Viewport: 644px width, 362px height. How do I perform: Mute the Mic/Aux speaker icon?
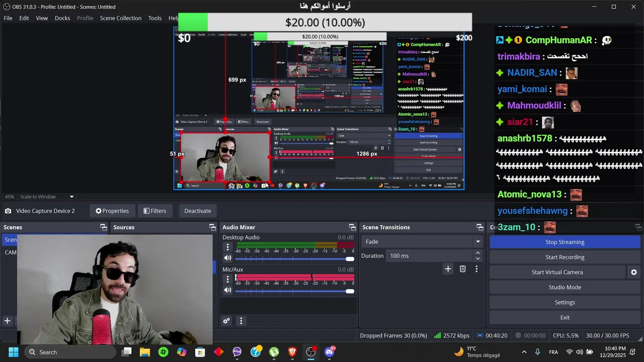(227, 290)
